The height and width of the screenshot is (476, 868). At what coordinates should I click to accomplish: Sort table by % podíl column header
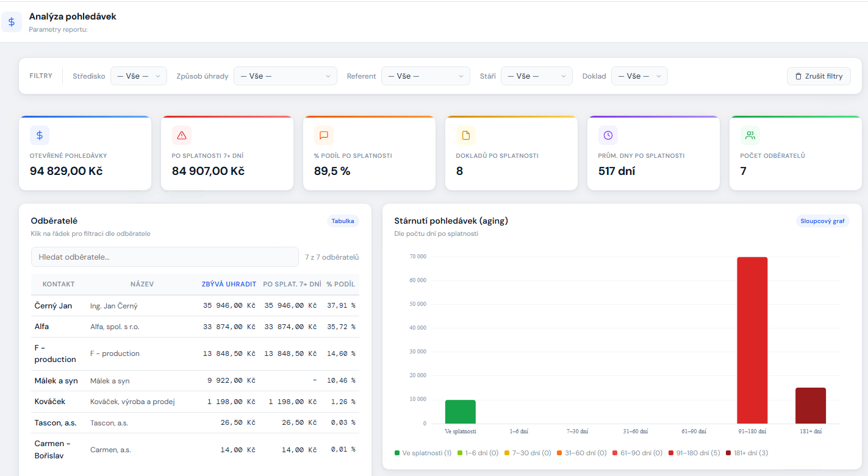point(340,284)
